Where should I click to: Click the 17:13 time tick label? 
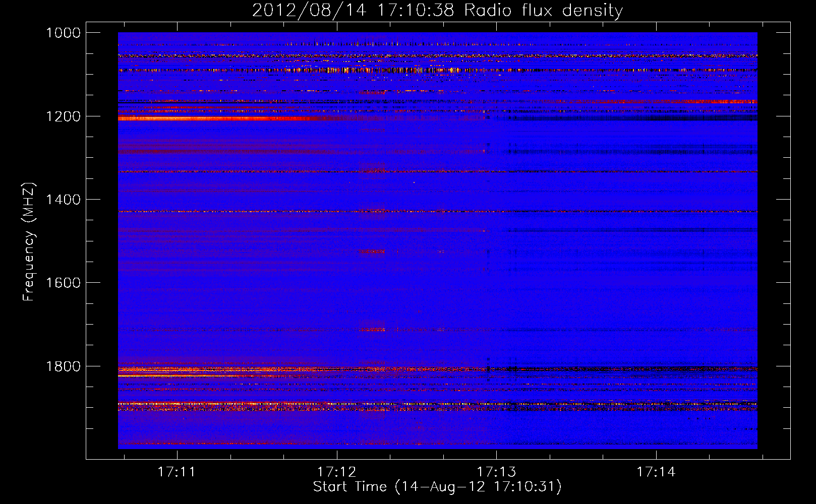pyautogui.click(x=496, y=472)
